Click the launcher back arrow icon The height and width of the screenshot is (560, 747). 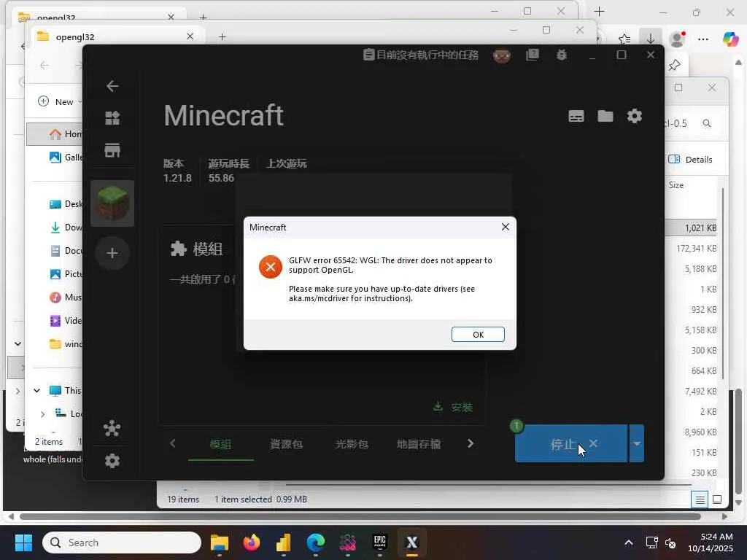(112, 86)
